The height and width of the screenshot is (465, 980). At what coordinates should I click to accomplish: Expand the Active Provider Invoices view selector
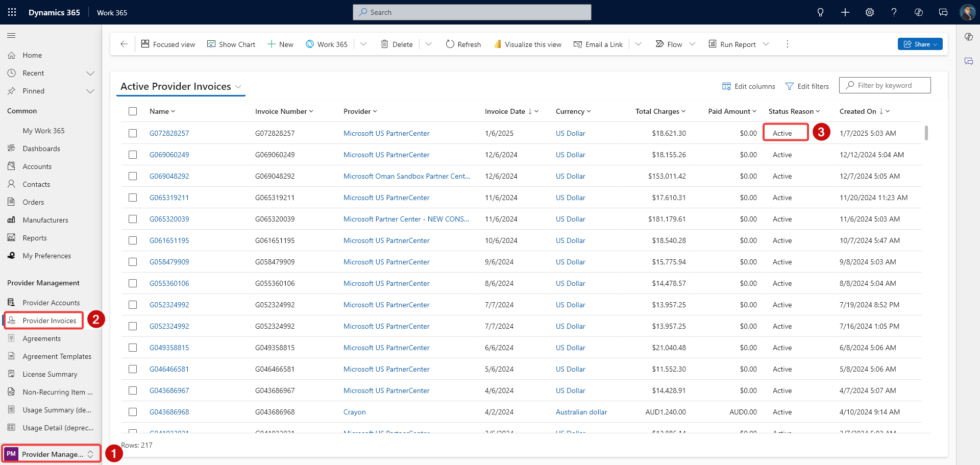coord(238,87)
